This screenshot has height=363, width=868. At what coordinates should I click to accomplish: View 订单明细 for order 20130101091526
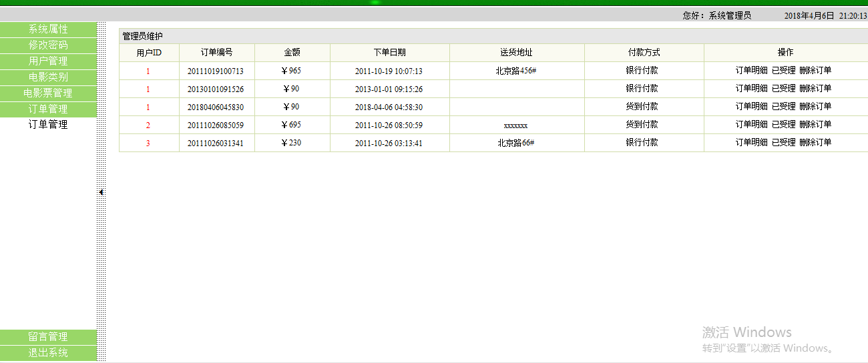752,88
